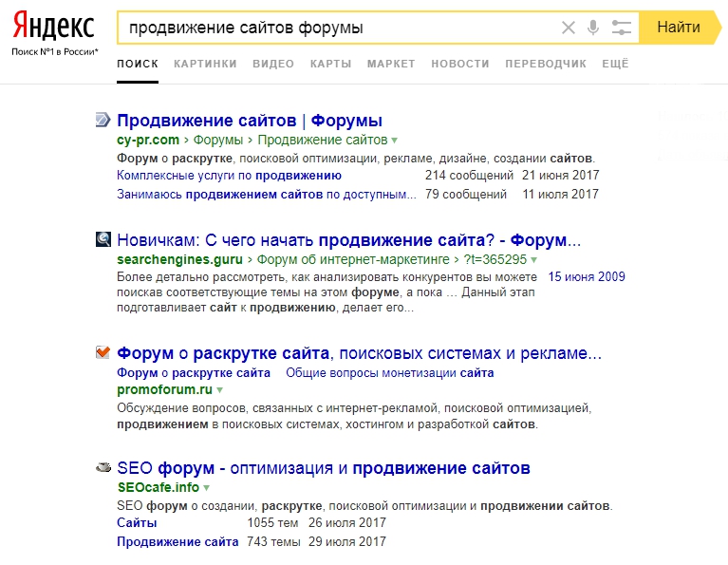
Task: Open cy-pr.com domain link
Action: tap(148, 140)
